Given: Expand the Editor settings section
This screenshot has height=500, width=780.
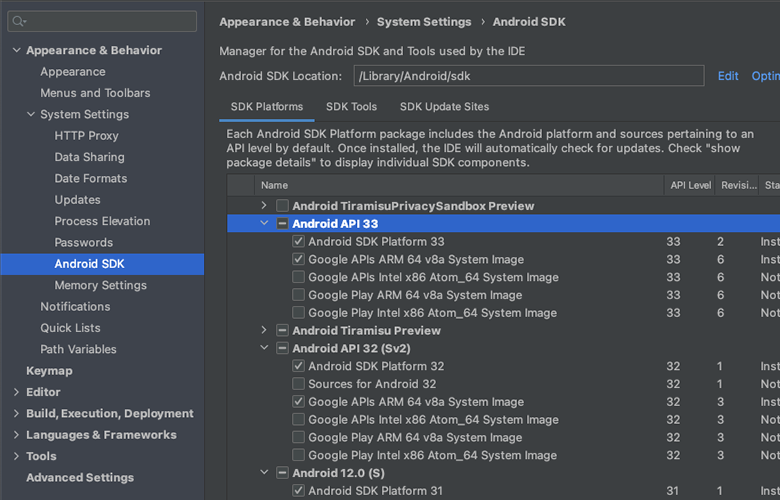Looking at the screenshot, I should [x=16, y=393].
